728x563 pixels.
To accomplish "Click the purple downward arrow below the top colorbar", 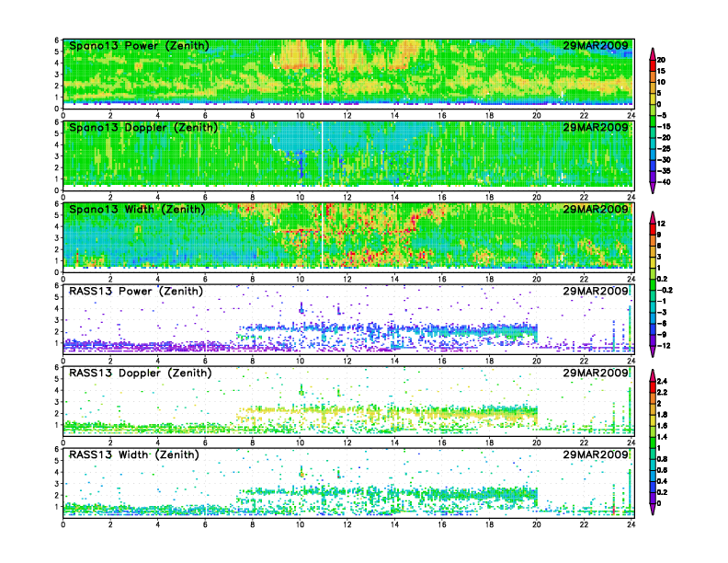I will click(x=653, y=190).
